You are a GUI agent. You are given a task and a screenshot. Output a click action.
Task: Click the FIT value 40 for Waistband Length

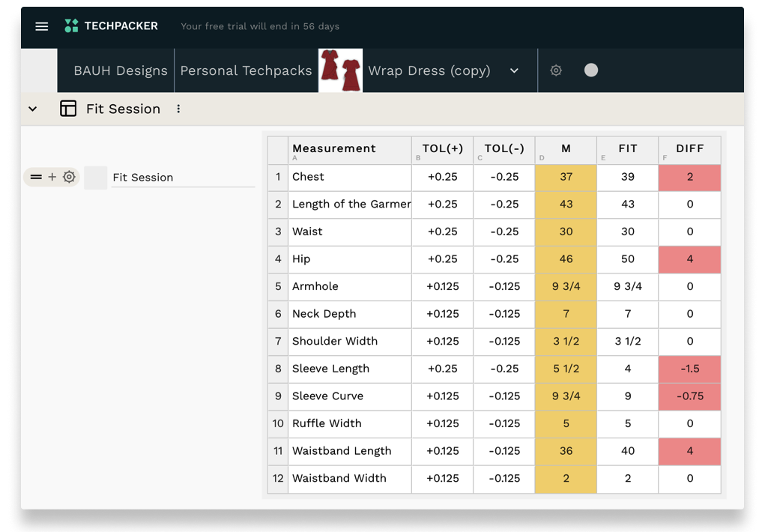pyautogui.click(x=627, y=451)
